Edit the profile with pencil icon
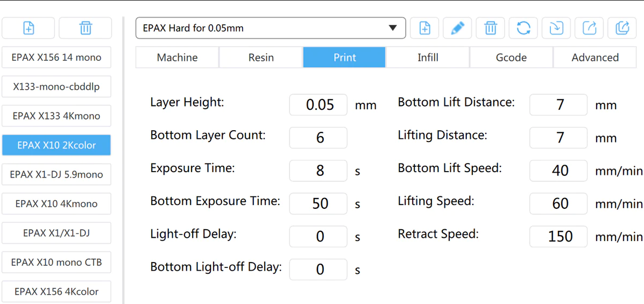 point(457,28)
